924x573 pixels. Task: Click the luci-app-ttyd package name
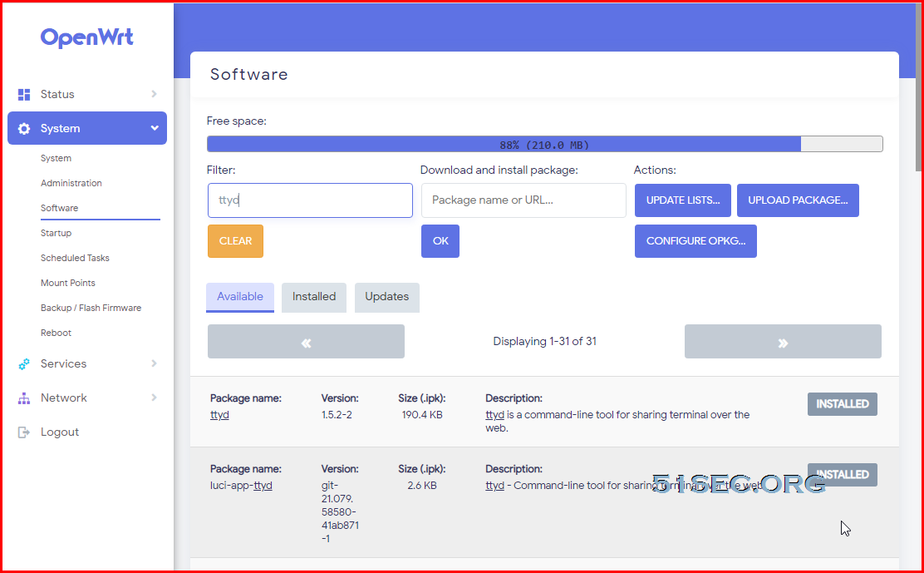click(241, 486)
